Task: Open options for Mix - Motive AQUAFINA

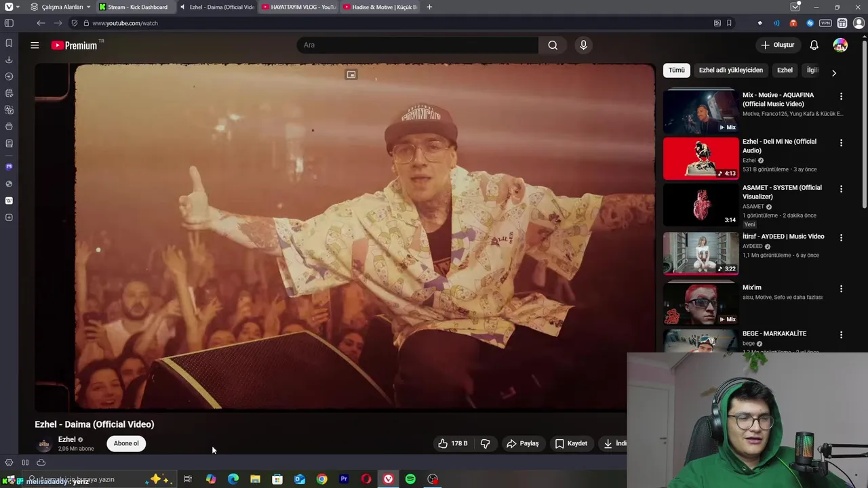Action: [x=841, y=96]
